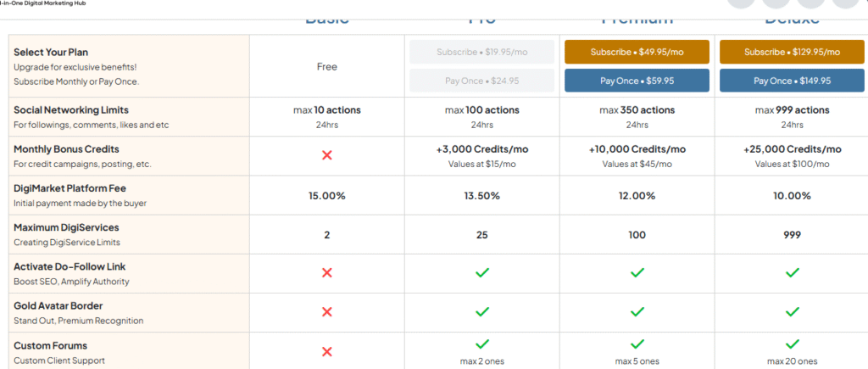868x369 pixels.
Task: Click the greyed Pay Once $24.95 button
Action: [x=481, y=81]
